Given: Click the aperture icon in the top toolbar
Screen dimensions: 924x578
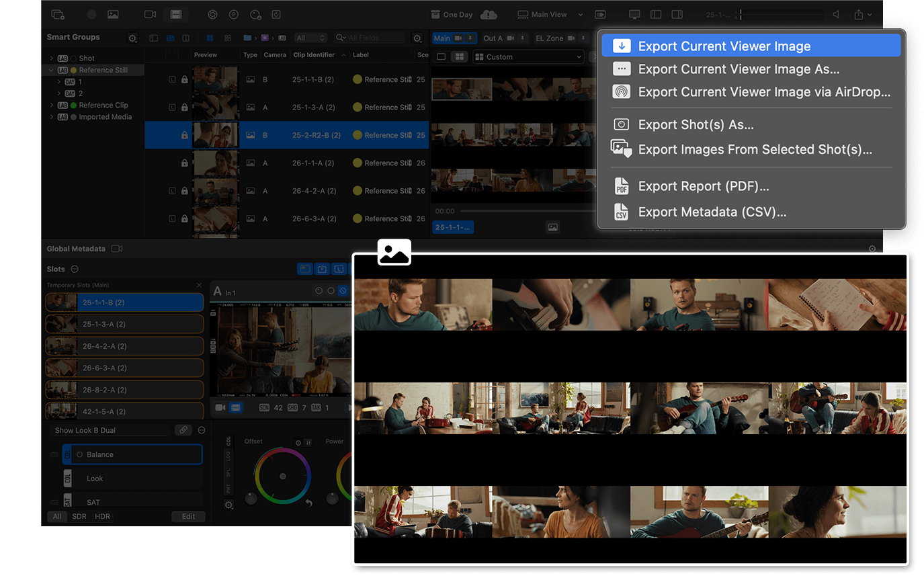Looking at the screenshot, I should [x=212, y=14].
